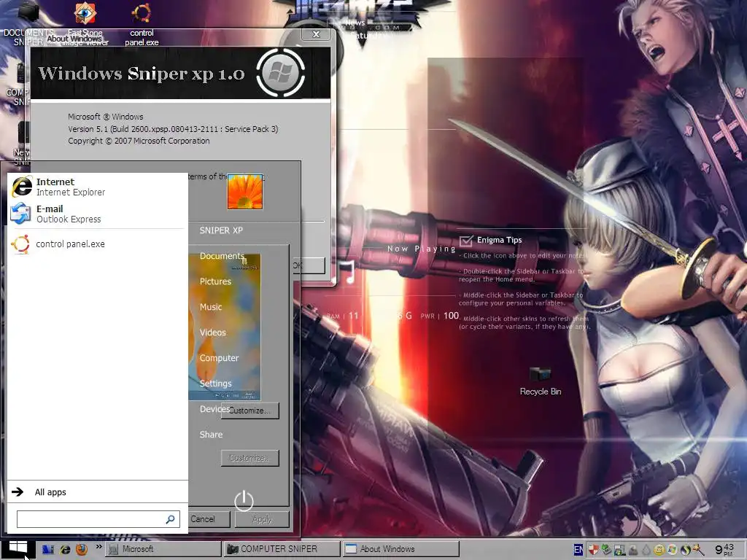Open Music in Start menu
The height and width of the screenshot is (560, 747).
pyautogui.click(x=211, y=307)
